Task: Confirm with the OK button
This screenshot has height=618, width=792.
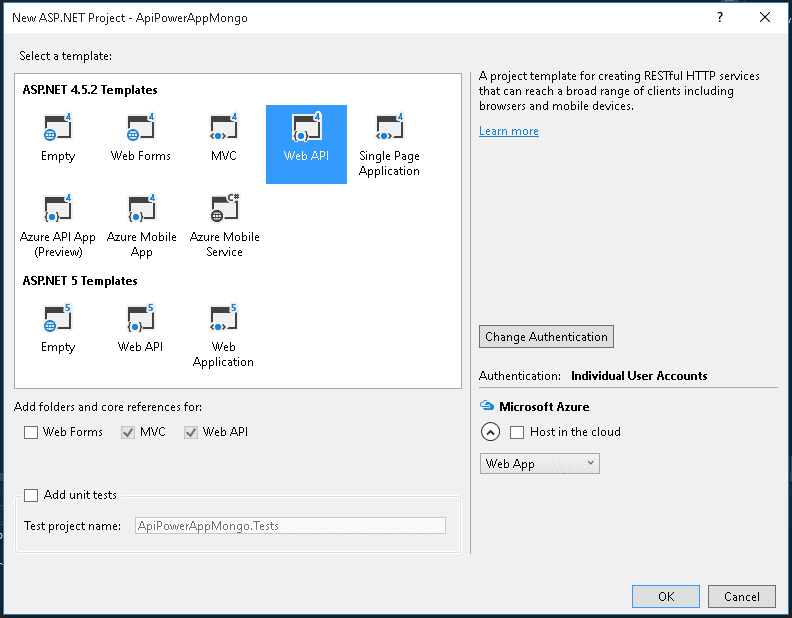Action: (666, 597)
